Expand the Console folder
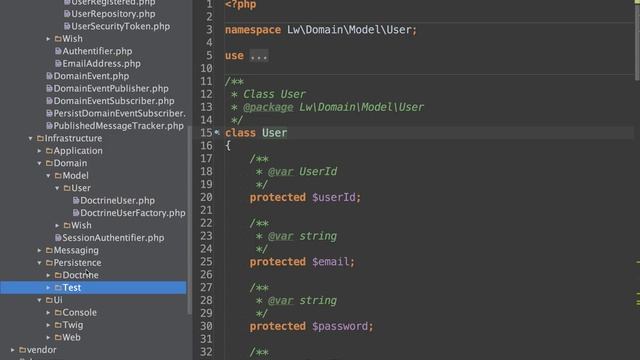Screen dimensions: 640x360 tap(48, 313)
